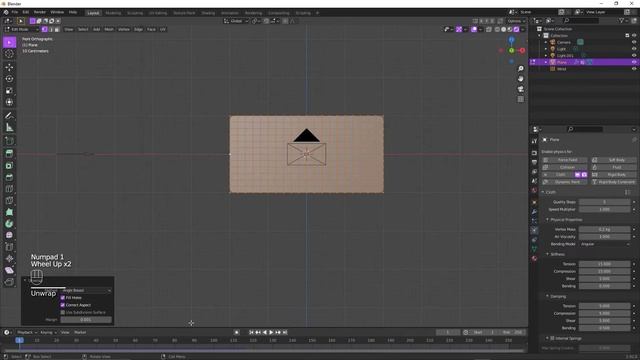Hide the Wind object in outliner
The image size is (640, 360).
coord(634,69)
